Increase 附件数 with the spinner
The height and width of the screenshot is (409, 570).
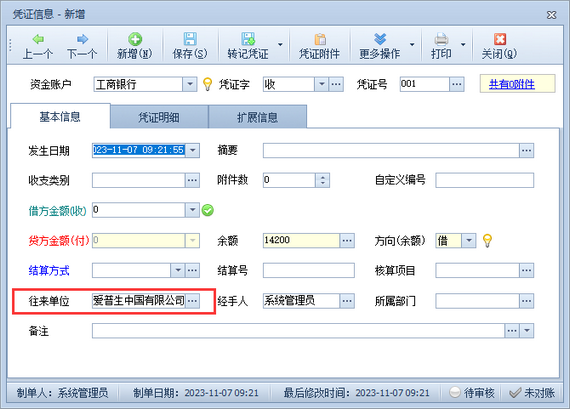(x=322, y=177)
